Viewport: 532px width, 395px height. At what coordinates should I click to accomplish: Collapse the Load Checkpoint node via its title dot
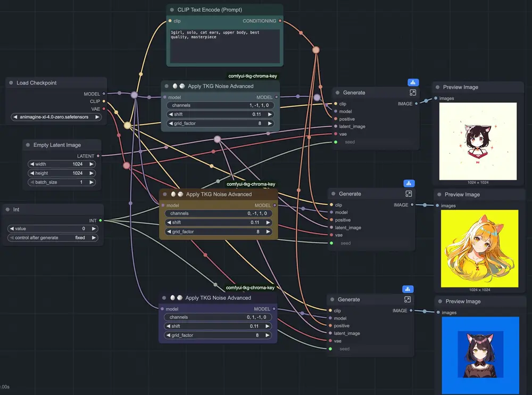click(x=11, y=83)
